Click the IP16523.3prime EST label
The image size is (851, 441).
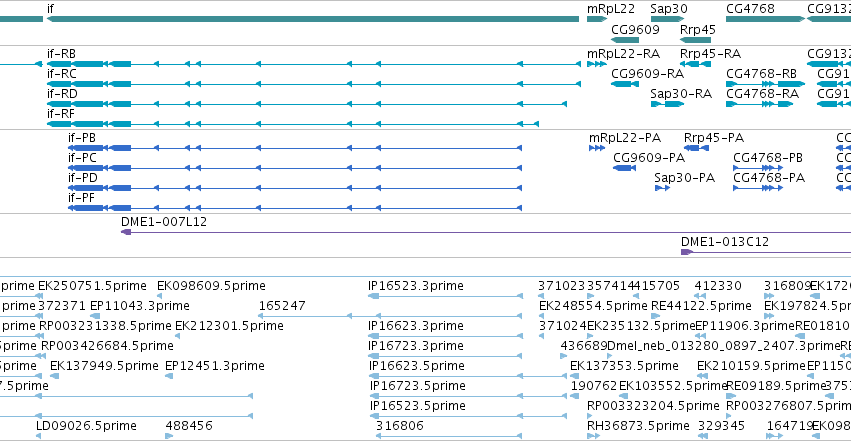pos(416,286)
